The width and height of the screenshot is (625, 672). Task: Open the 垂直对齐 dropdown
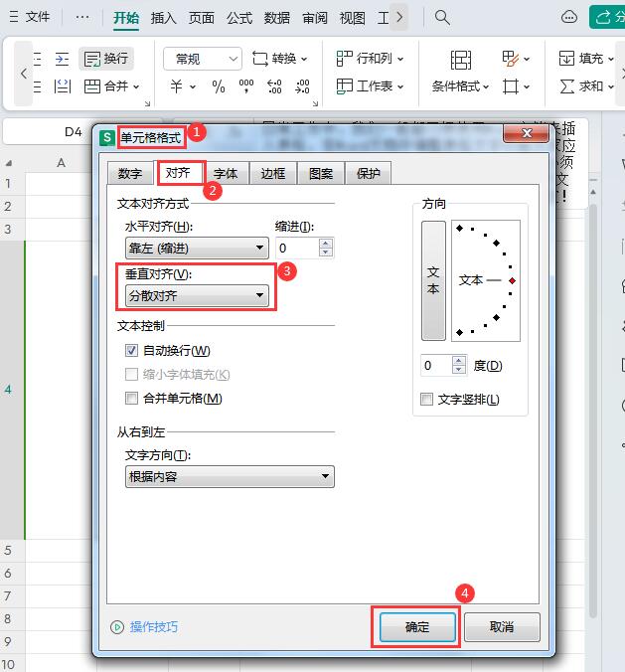(x=197, y=295)
